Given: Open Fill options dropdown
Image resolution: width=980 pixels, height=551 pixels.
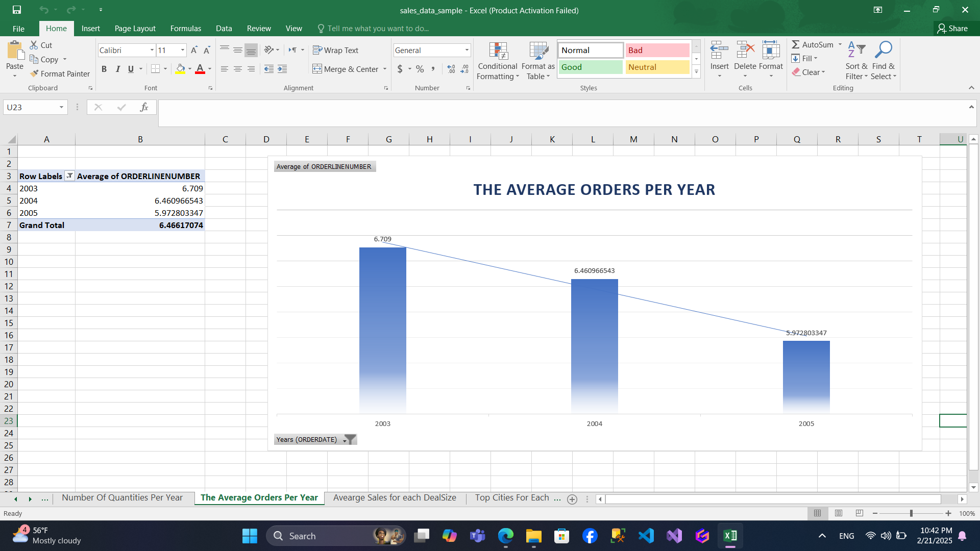Looking at the screenshot, I should coord(816,58).
